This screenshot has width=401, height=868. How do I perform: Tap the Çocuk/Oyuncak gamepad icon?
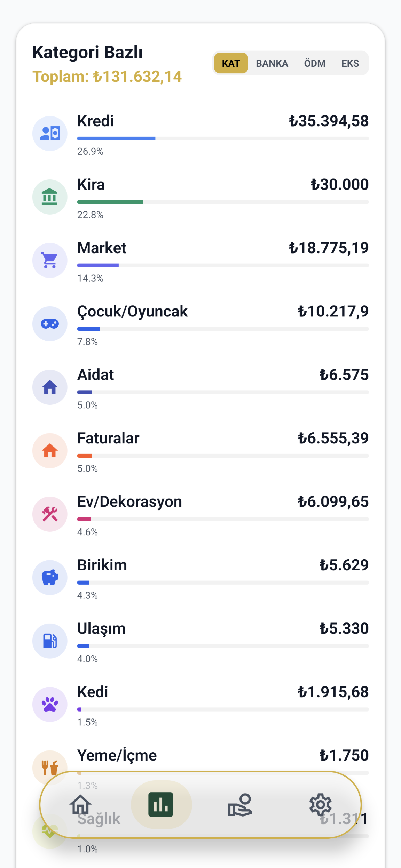point(50,324)
